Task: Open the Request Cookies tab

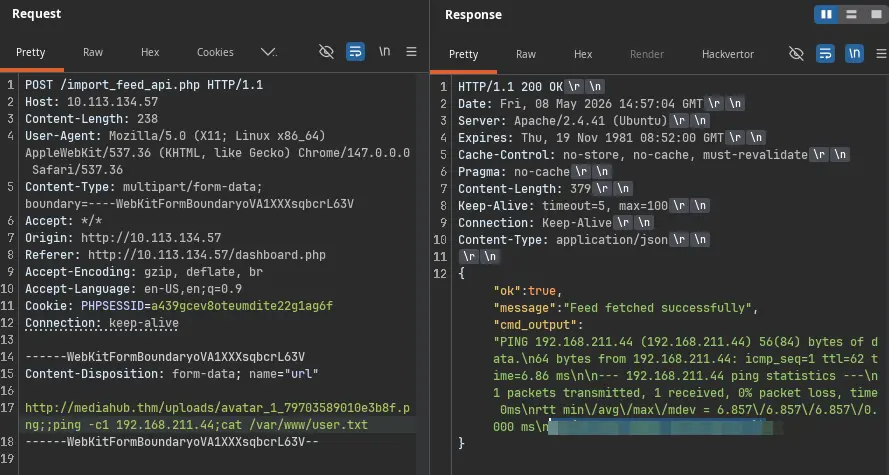Action: (x=215, y=52)
